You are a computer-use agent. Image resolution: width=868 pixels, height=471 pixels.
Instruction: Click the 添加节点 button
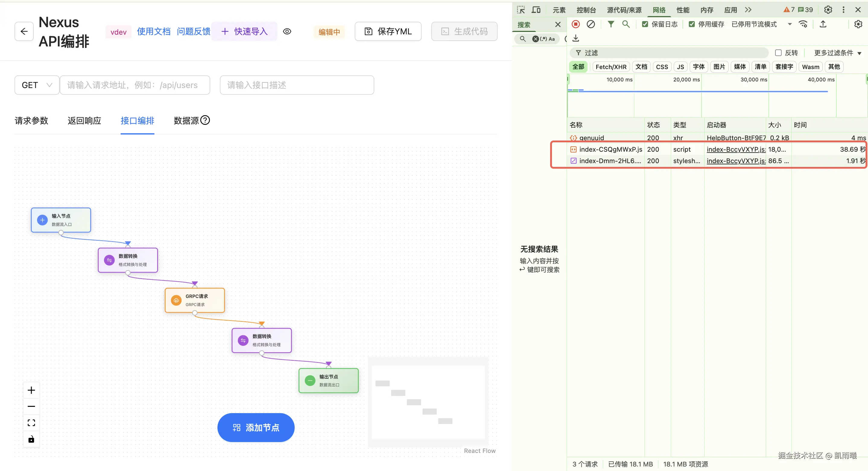(256, 427)
